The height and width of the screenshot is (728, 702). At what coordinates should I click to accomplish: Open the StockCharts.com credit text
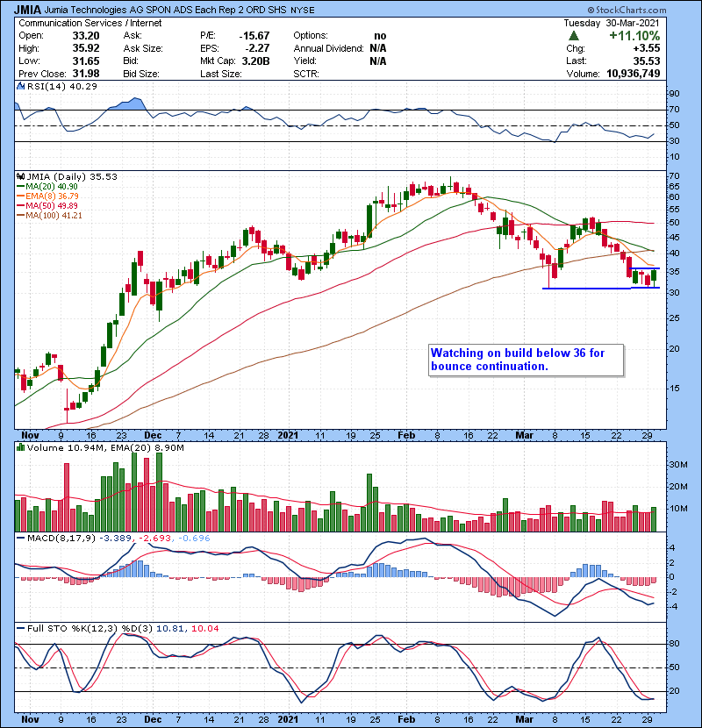click(x=627, y=10)
